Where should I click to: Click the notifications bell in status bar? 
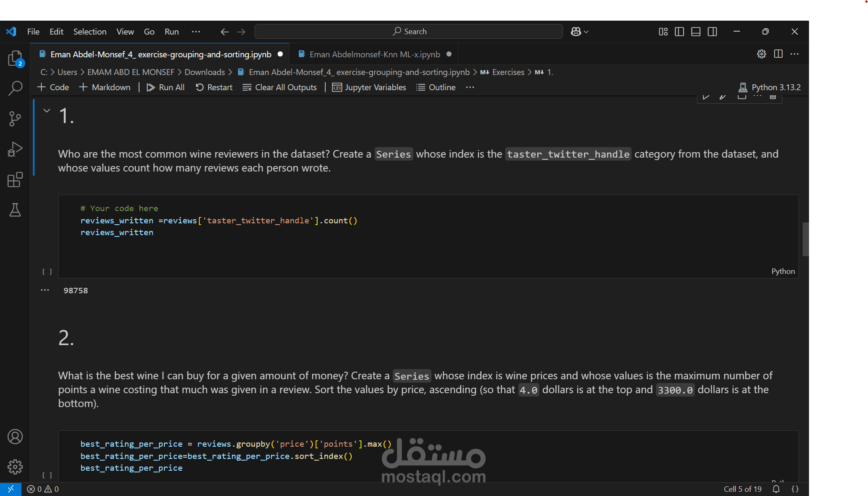(x=776, y=489)
